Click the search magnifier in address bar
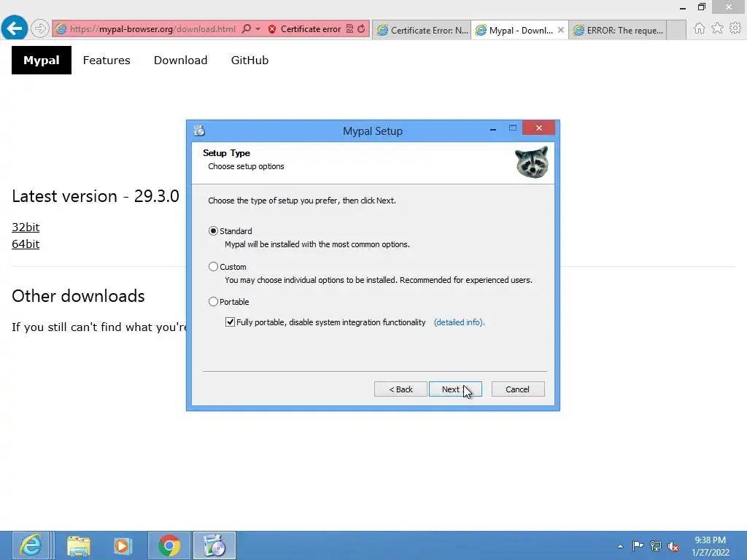 pos(247,29)
